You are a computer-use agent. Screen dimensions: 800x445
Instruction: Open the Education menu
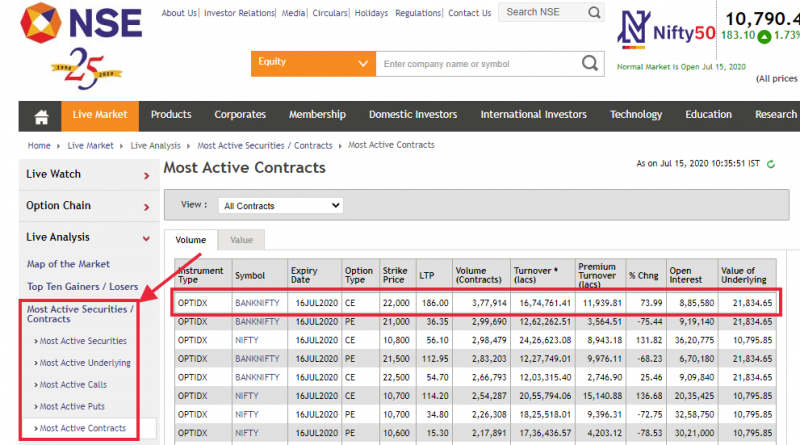[x=708, y=115]
